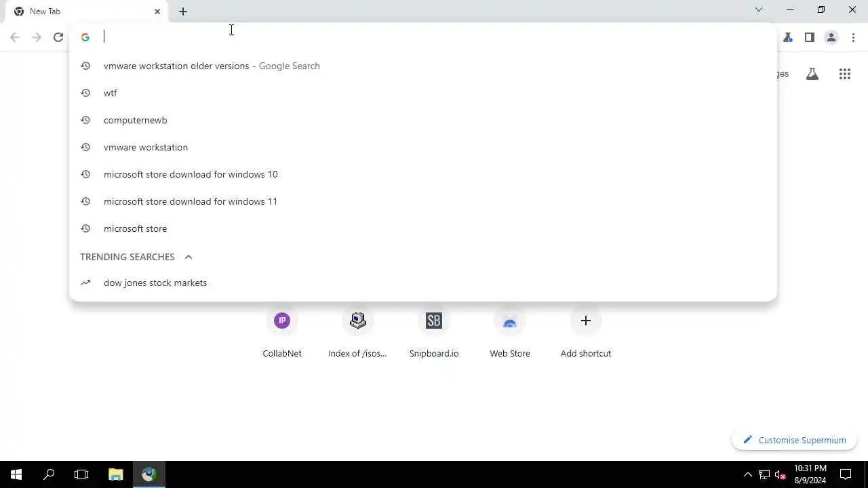Choose the microsoft store suggestion
The width and height of the screenshot is (868, 488).
click(x=422, y=228)
